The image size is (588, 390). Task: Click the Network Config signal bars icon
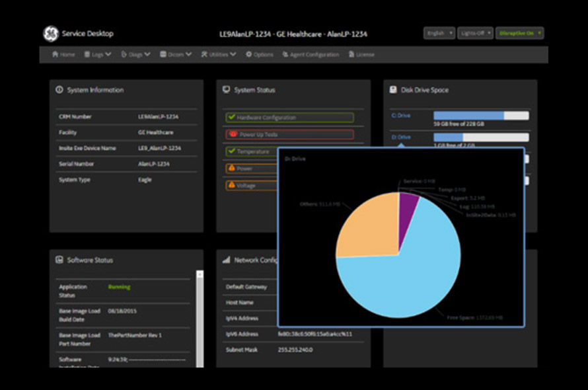226,260
